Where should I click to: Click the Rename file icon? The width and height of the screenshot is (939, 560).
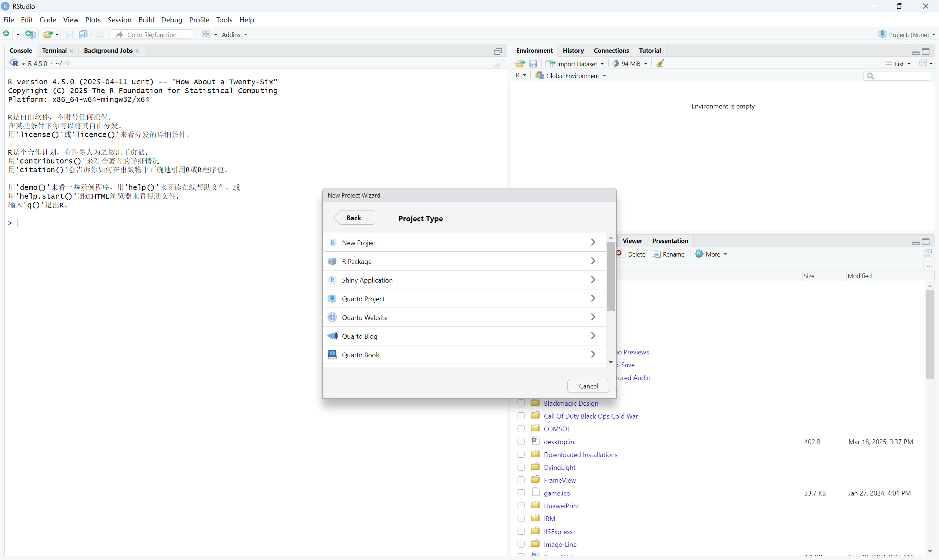coord(657,254)
